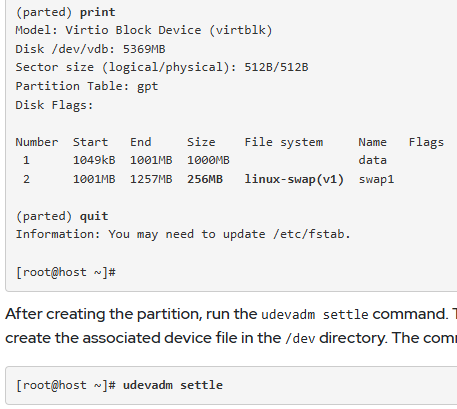The image size is (457, 409).
Task: Click the 'Information: You may need to update /etc/fstab.' line
Action: [183, 234]
